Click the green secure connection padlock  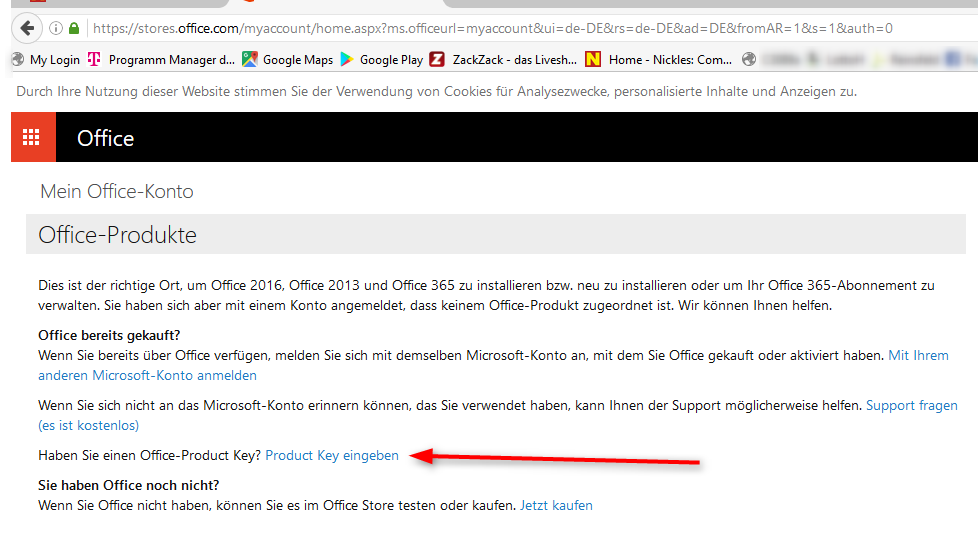coord(74,28)
